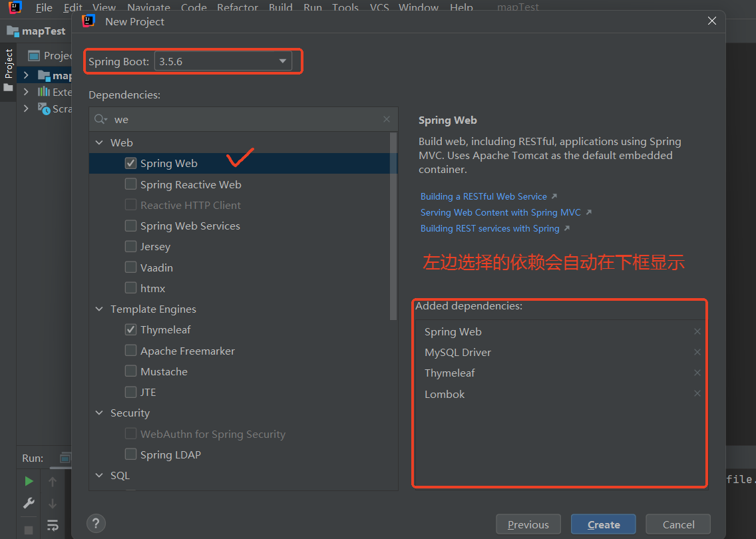Open the VCS menu
Screen dimensions: 756x539
(x=379, y=8)
